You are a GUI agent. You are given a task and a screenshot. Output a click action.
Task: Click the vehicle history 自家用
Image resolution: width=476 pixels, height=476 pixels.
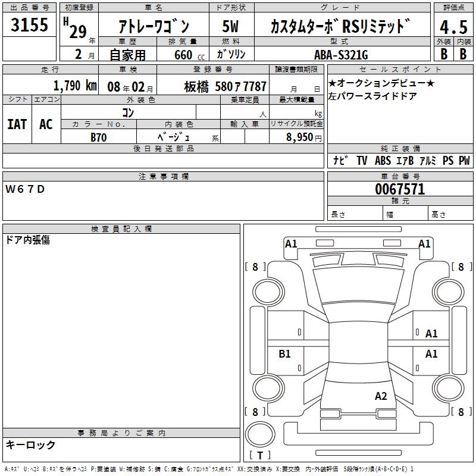[127, 55]
